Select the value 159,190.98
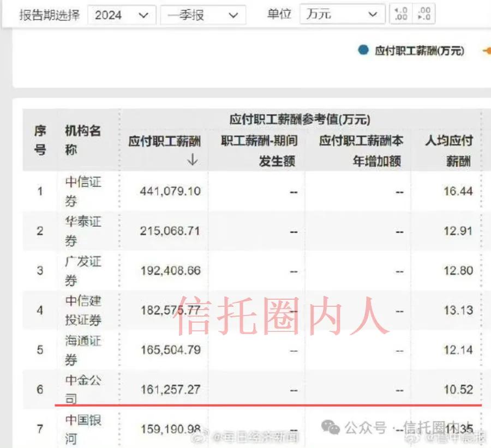 pos(171,429)
